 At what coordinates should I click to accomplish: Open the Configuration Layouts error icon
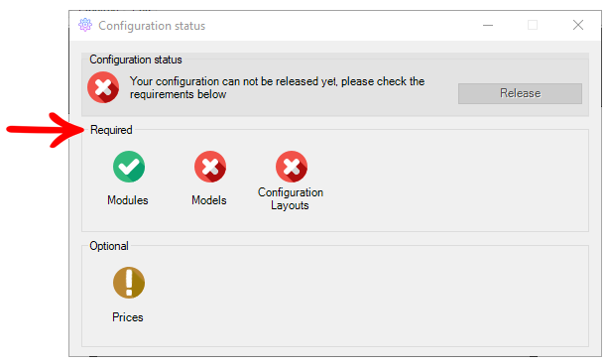[x=292, y=167]
